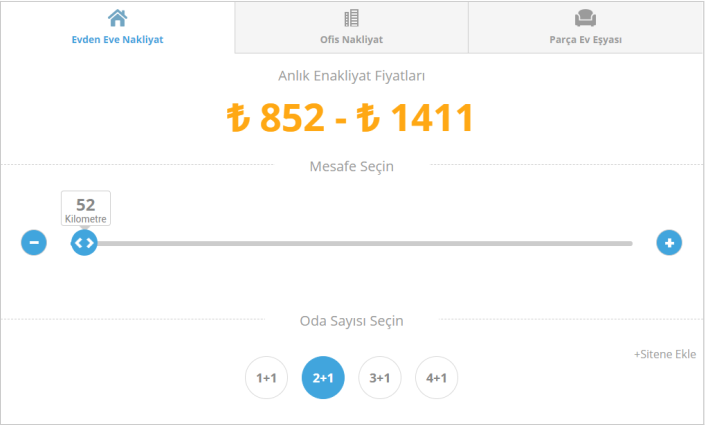Open the Ofis Nakliyat tab
The width and height of the screenshot is (705, 425).
coord(351,27)
